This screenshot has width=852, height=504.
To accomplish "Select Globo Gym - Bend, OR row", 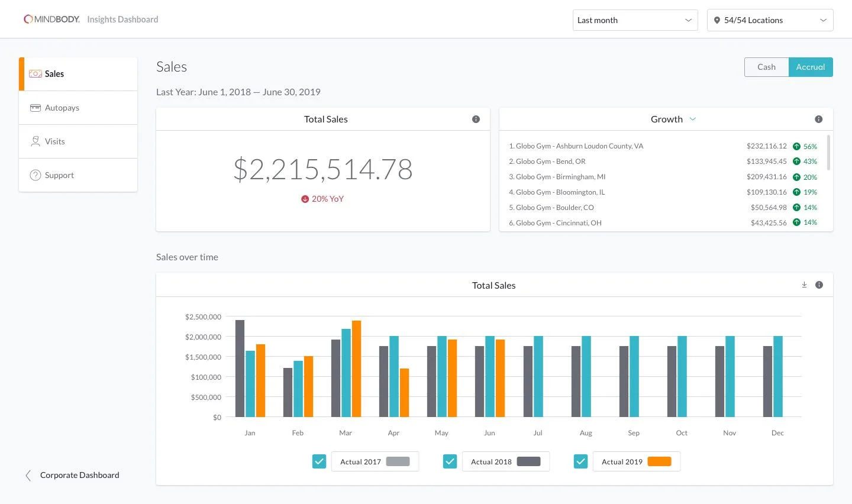I will pos(663,161).
